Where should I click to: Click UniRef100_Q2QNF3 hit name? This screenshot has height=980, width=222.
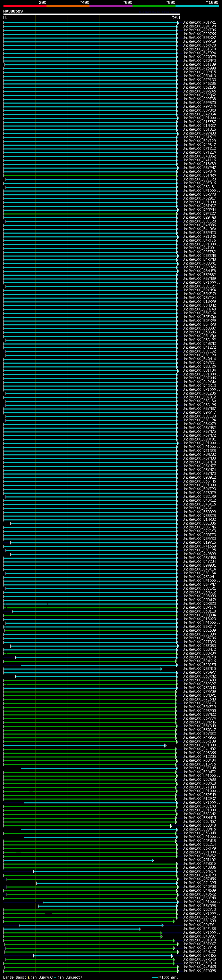(199, 60)
